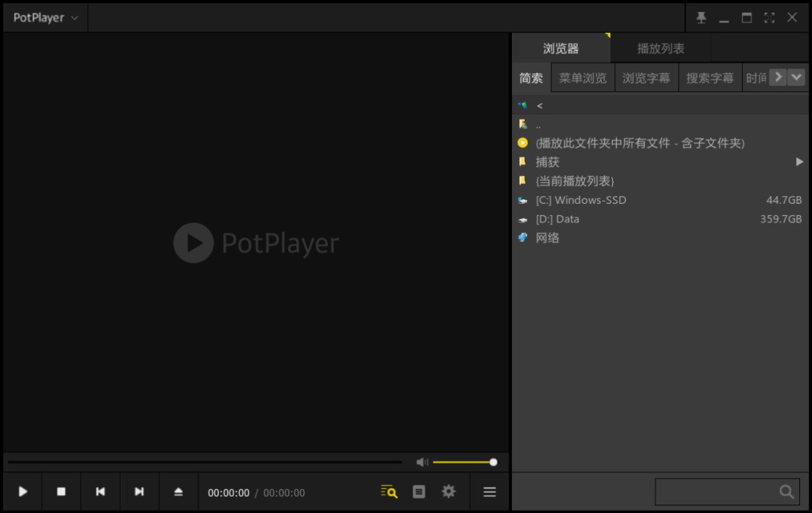812x513 pixels.
Task: Open the hamburger menu in control bar
Action: [x=489, y=491]
